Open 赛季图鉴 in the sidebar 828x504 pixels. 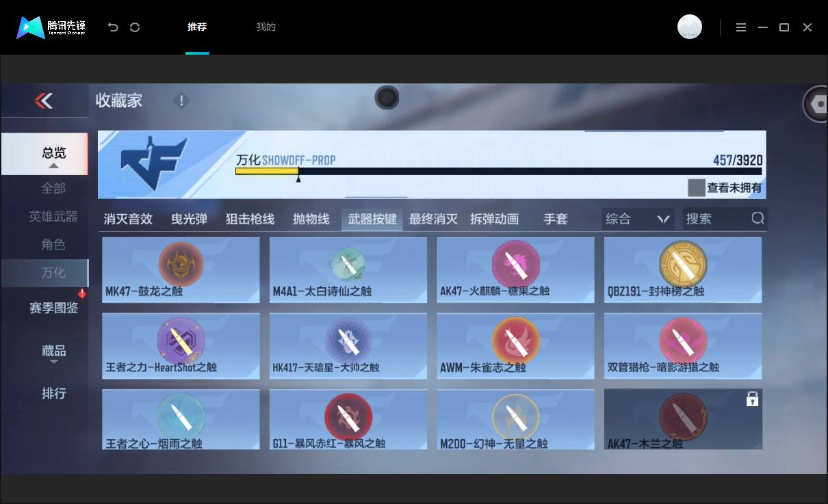54,308
